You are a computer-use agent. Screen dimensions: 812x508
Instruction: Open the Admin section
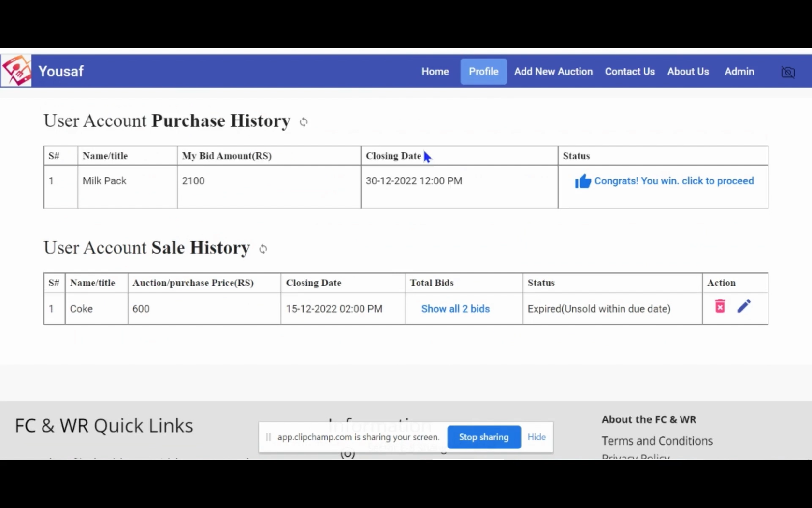739,72
